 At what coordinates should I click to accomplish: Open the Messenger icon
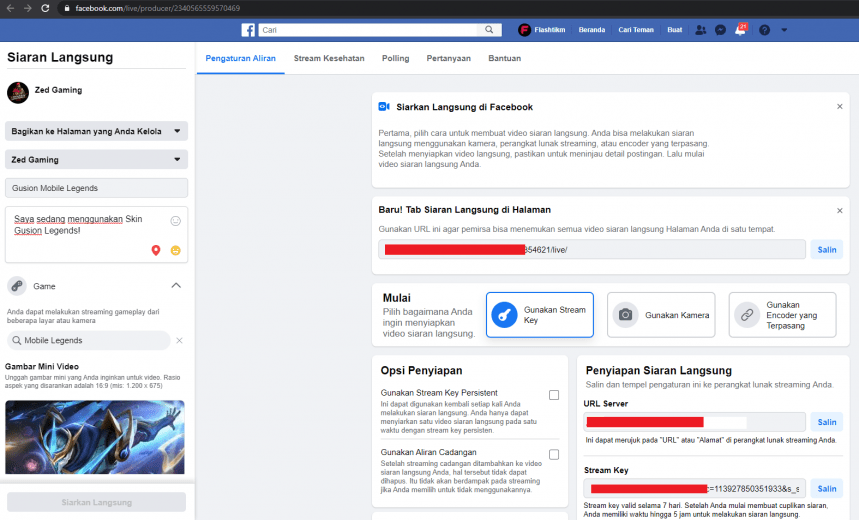point(720,30)
